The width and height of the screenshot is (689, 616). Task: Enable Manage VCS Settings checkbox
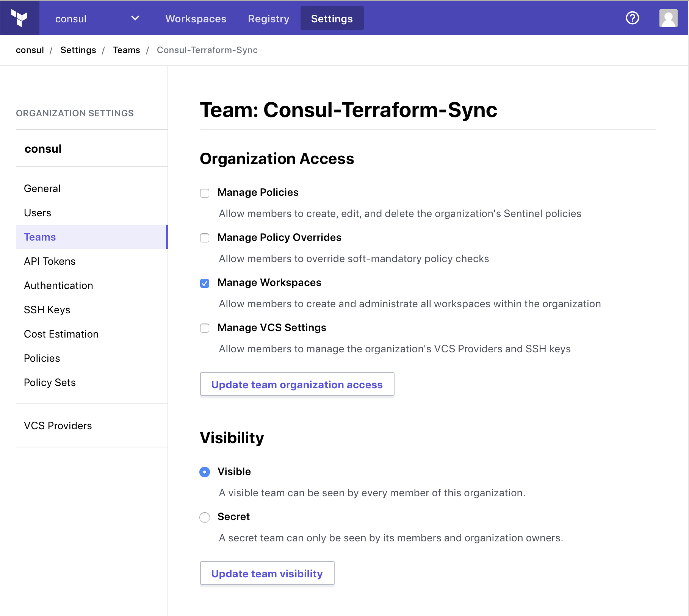205,328
